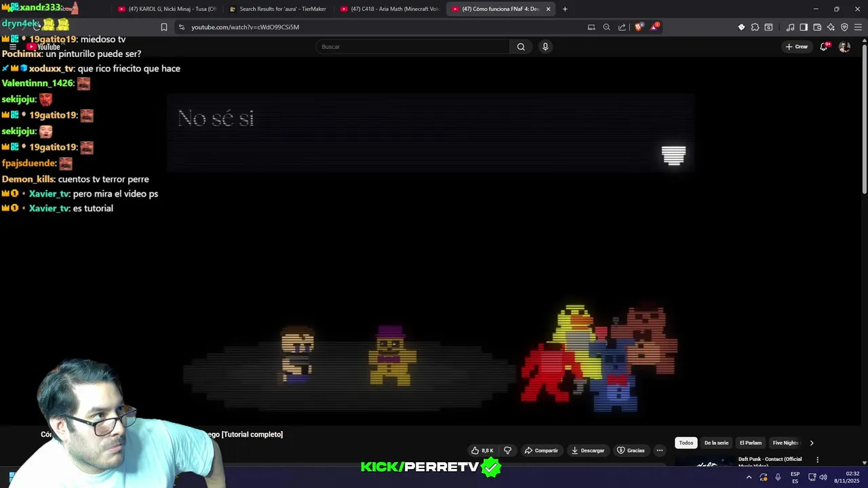Image resolution: width=868 pixels, height=488 pixels.
Task: Open the music note playlist icon
Action: tap(790, 27)
